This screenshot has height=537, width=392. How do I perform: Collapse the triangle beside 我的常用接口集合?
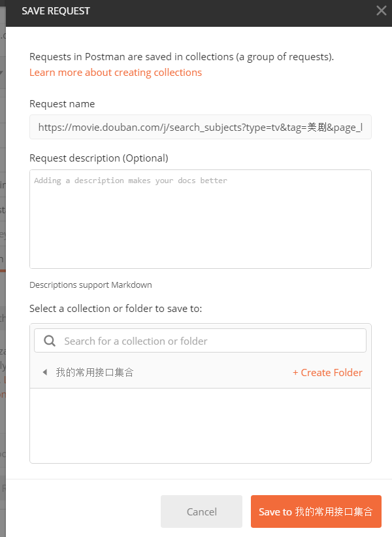pyautogui.click(x=45, y=372)
